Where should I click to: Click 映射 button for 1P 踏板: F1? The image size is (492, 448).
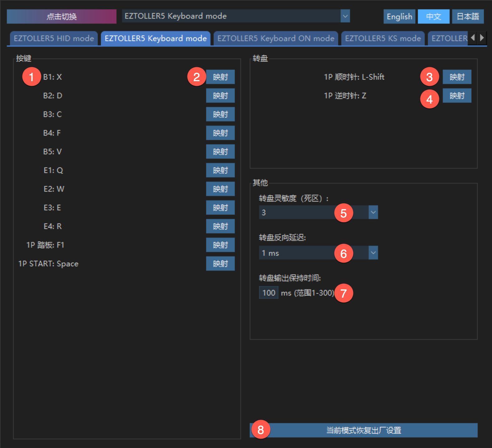pos(220,245)
